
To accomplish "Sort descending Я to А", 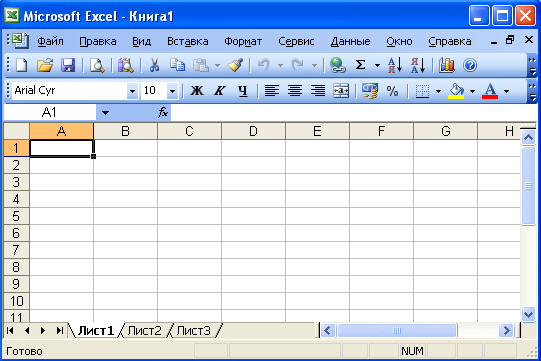I will [x=418, y=65].
